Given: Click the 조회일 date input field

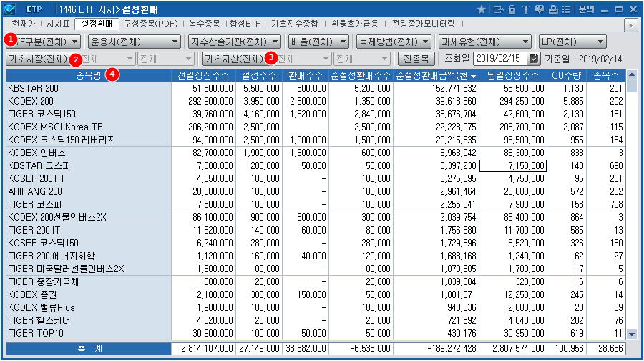Looking at the screenshot, I should click(499, 59).
